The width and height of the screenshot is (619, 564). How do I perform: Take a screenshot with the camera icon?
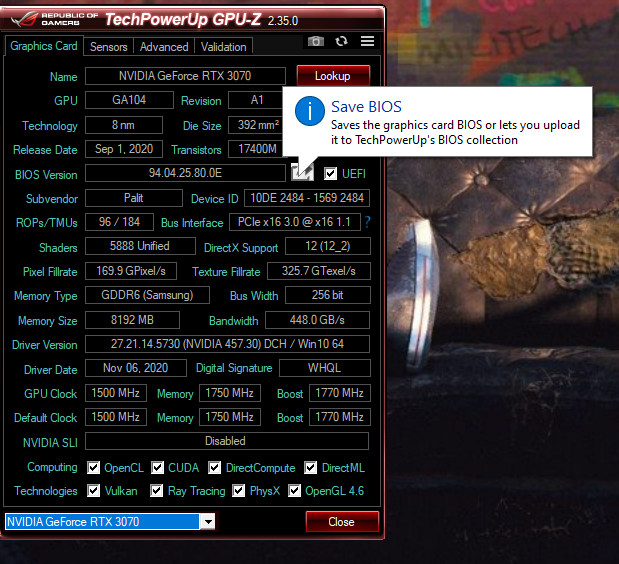coord(315,41)
